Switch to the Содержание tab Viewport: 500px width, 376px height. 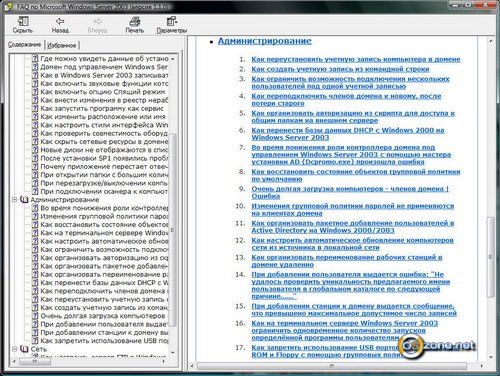pos(25,44)
